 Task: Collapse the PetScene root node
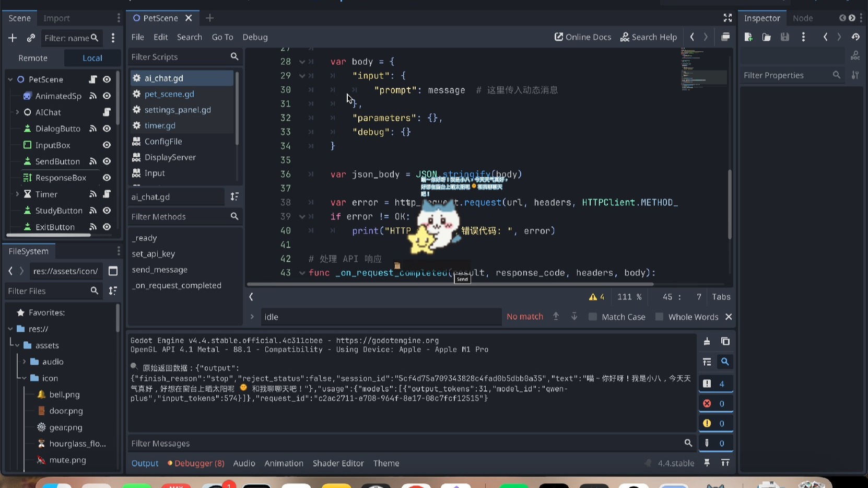[x=10, y=79]
